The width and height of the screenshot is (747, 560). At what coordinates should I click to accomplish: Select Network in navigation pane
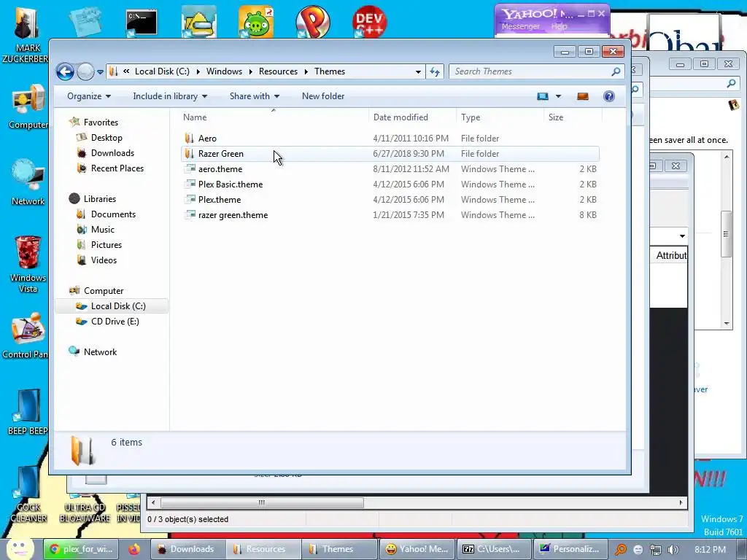pos(100,352)
